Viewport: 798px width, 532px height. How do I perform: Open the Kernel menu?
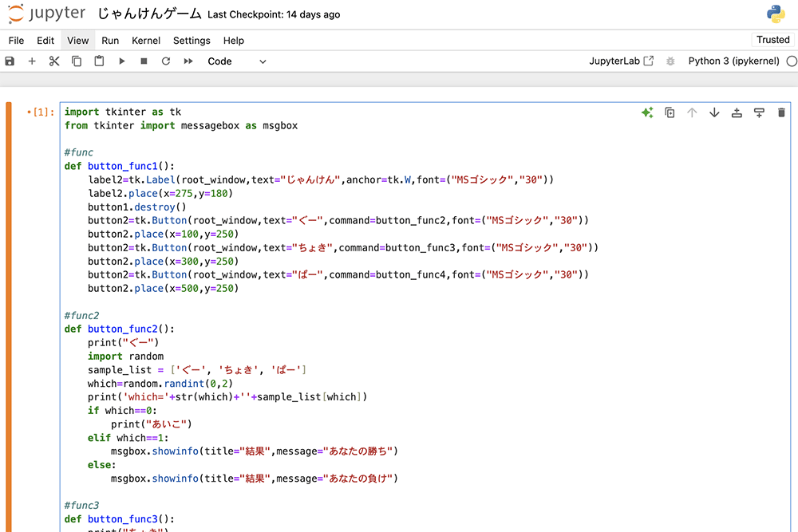(146, 40)
